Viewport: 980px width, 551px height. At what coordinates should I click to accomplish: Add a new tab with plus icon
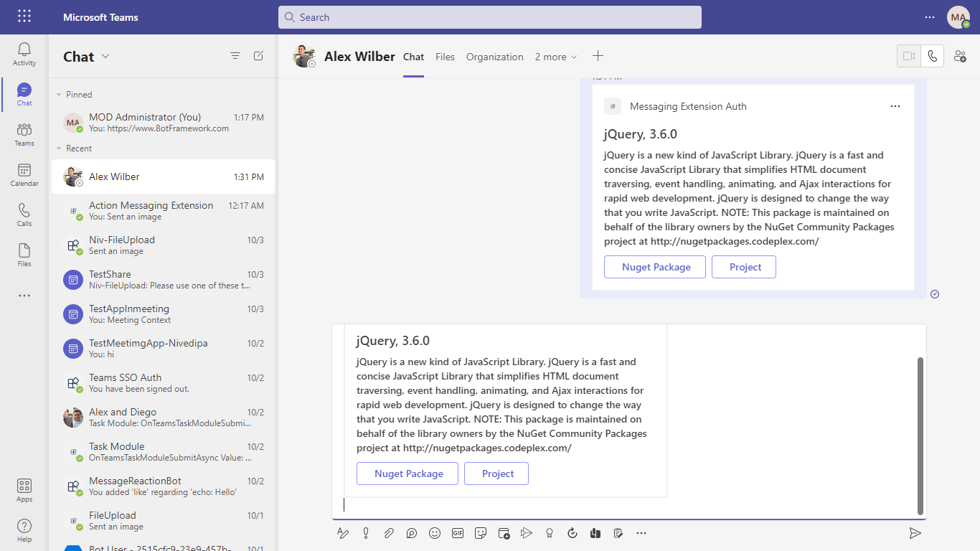coord(598,56)
